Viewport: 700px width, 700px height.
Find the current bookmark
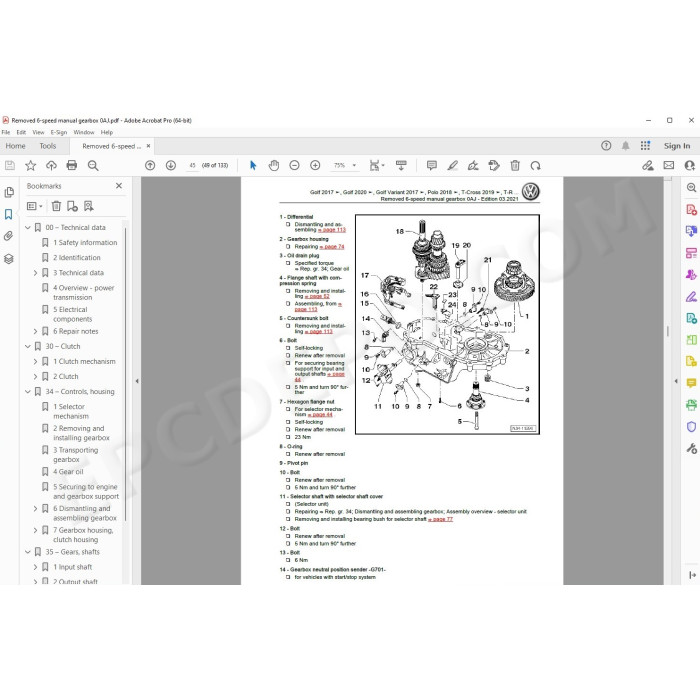88,206
